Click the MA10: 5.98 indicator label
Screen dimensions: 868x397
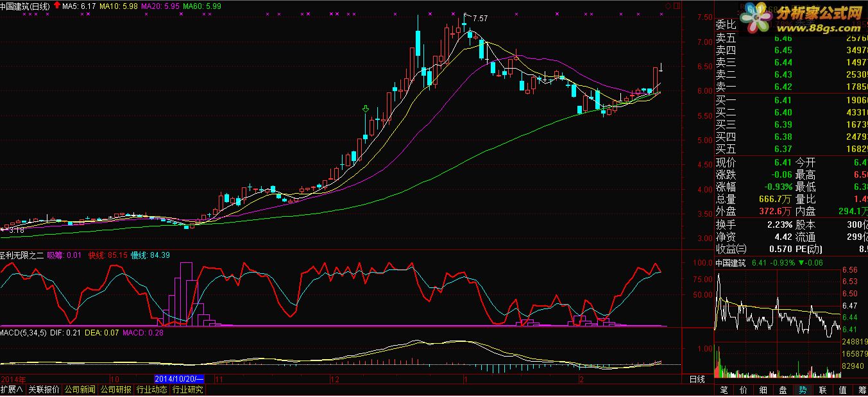coord(119,6)
